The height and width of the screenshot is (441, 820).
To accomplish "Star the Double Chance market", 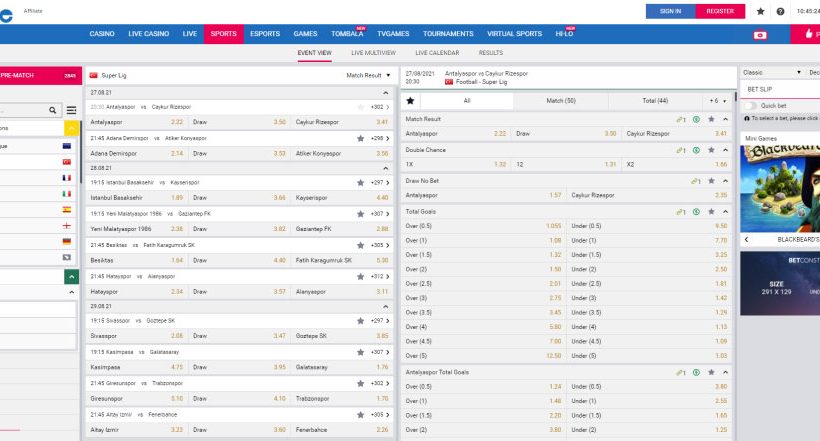I will pyautogui.click(x=711, y=150).
